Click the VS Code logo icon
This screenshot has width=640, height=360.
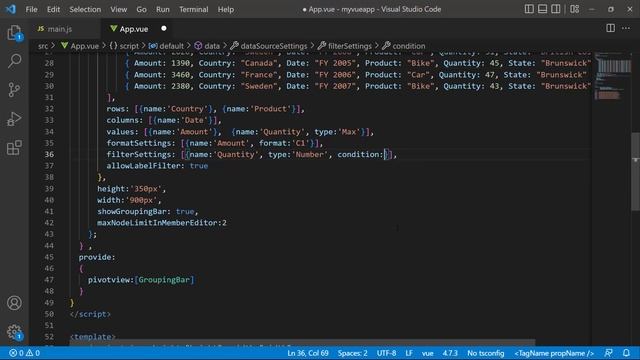click(x=11, y=9)
